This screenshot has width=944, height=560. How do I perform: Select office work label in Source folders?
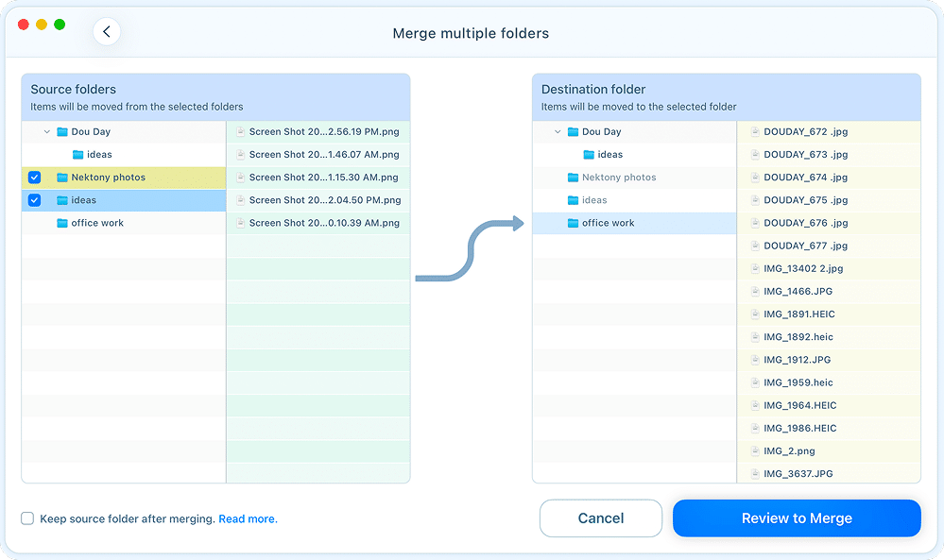point(97,223)
